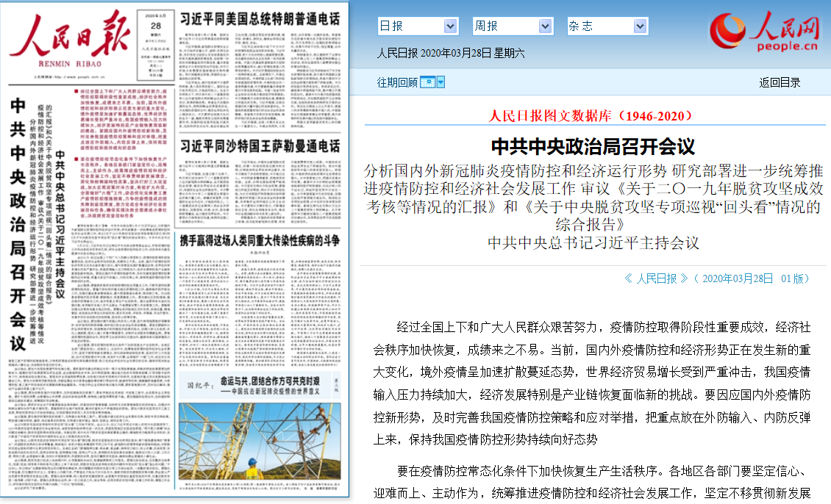Screen dimensions: 831x504
Task: Click the 人民日报 2020年03月28日 星期六 date text
Action: pos(451,53)
